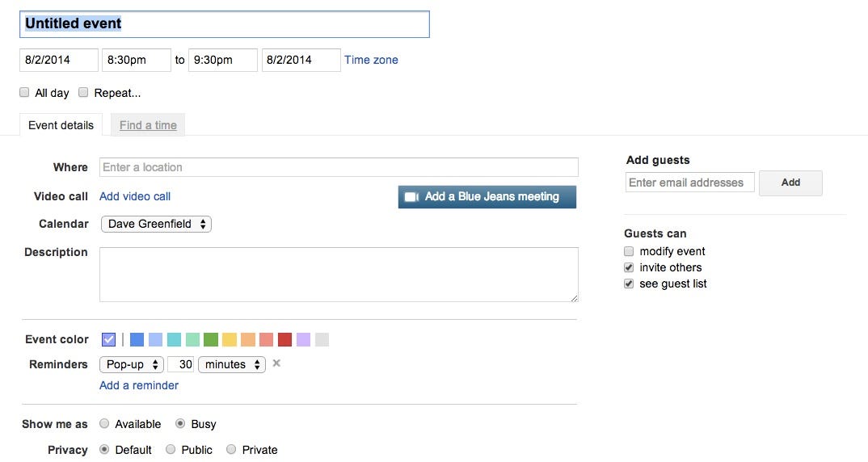Choose the orange event color swatch
Viewport: 868px width, 462px height.
click(x=248, y=339)
